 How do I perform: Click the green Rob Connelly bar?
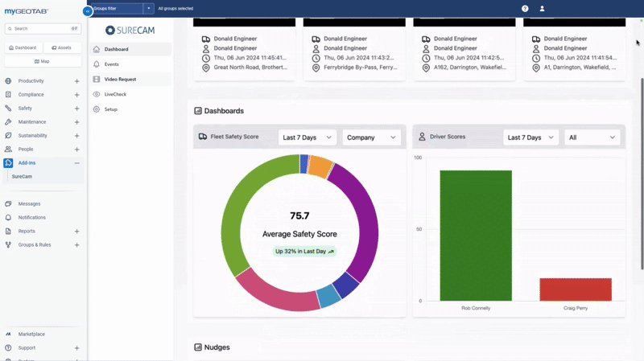coord(476,235)
